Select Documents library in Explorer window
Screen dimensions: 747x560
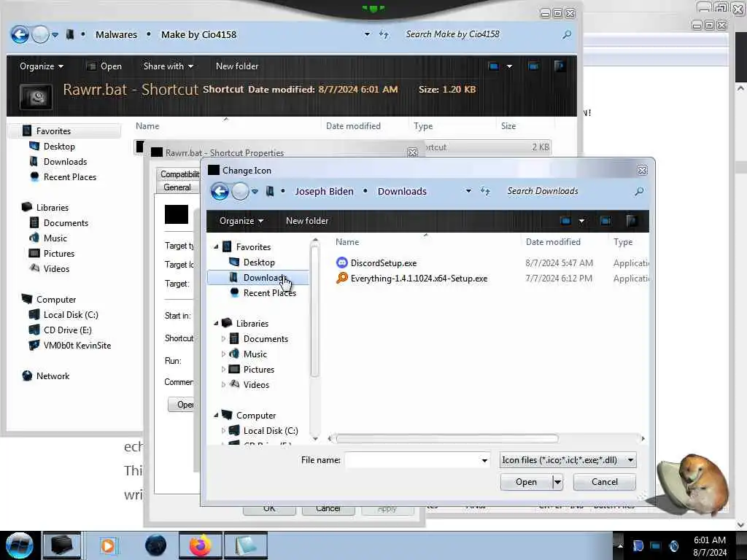tap(66, 223)
